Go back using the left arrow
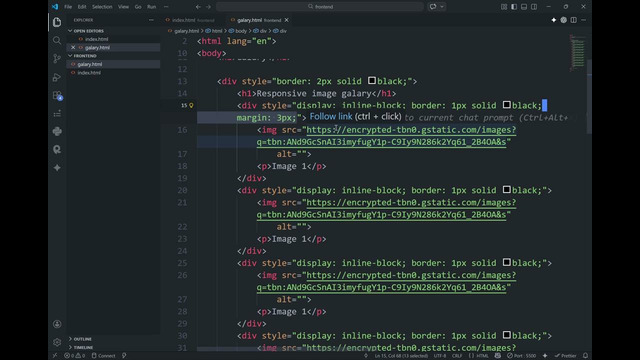This screenshot has height=360, width=640. tap(198, 7)
